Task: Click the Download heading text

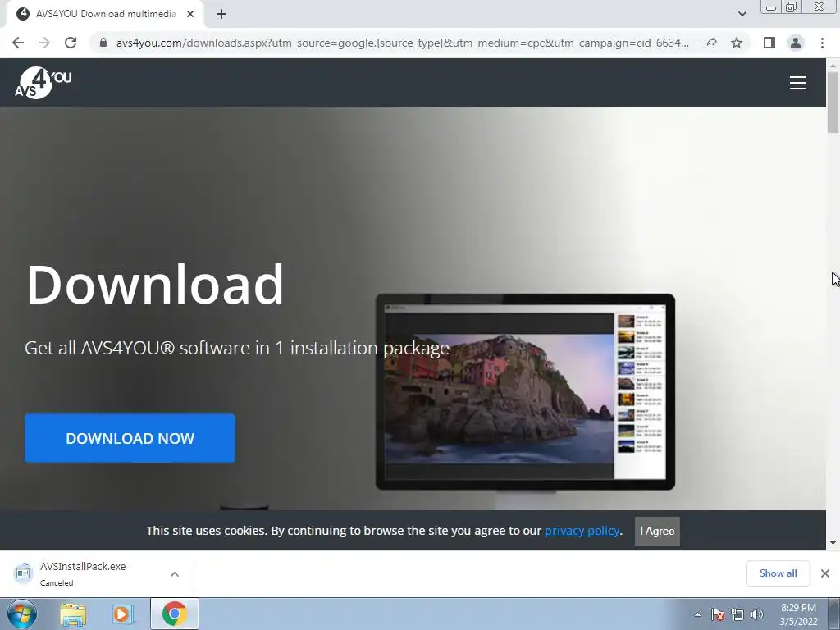Action: pos(155,285)
